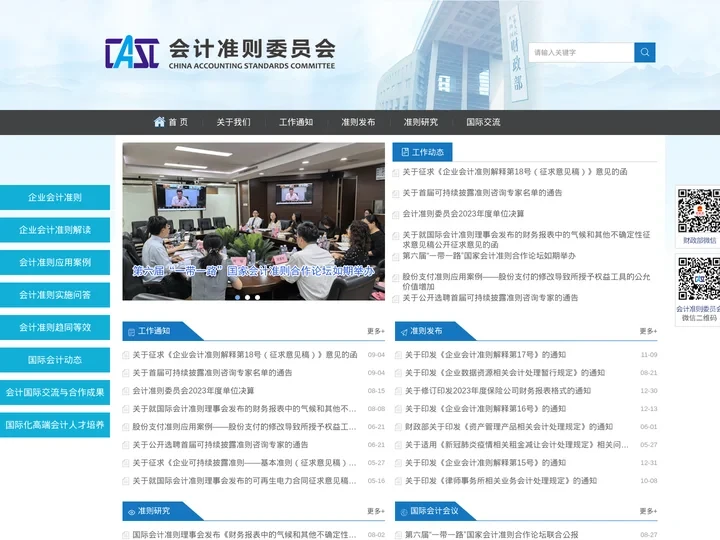720x540 pixels.
Task: Click the 工作动态 section header icon
Action: 405,152
